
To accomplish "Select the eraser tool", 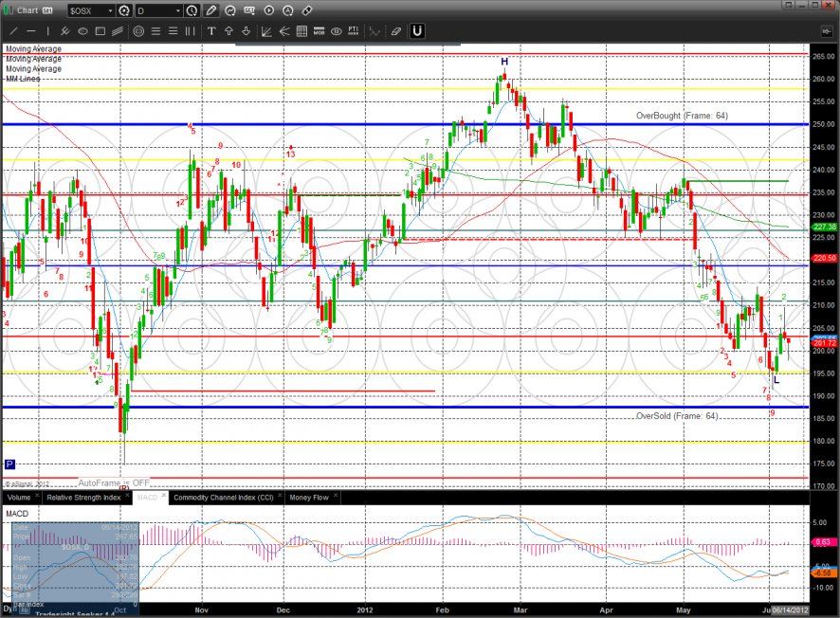I will pos(395,31).
